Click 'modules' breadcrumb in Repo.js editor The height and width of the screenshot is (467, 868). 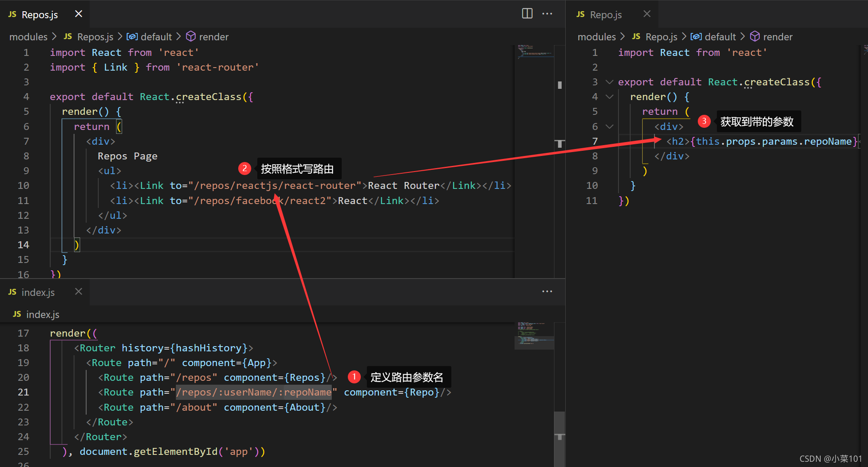click(596, 37)
